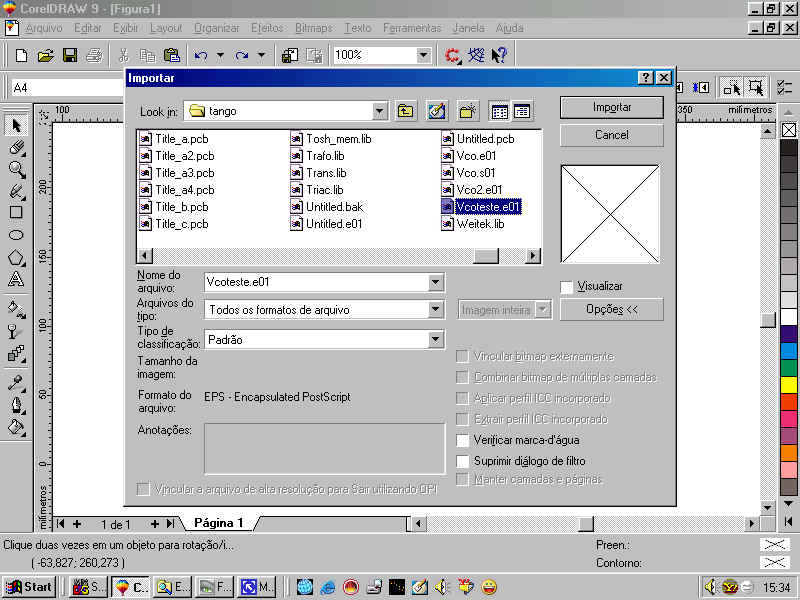Choose the Ellipse tool in toolbox
This screenshot has height=600, width=800.
pos(16,235)
